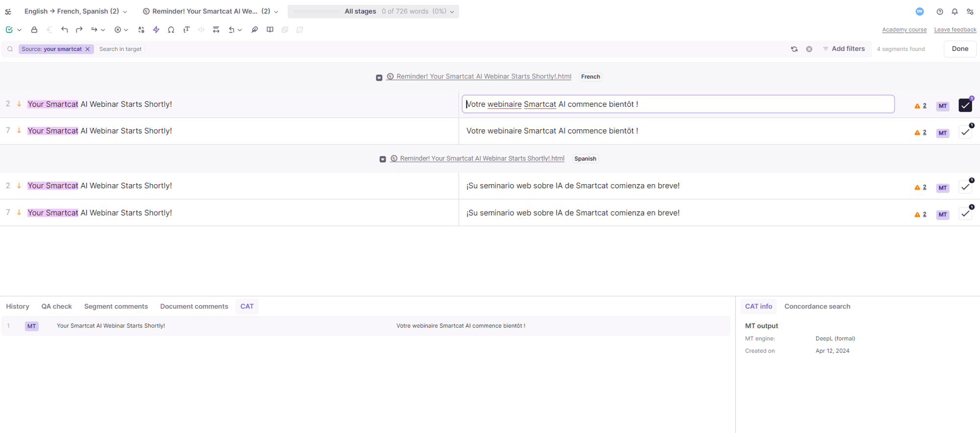Open the Document comments tab
The image size is (980, 433).
click(194, 307)
